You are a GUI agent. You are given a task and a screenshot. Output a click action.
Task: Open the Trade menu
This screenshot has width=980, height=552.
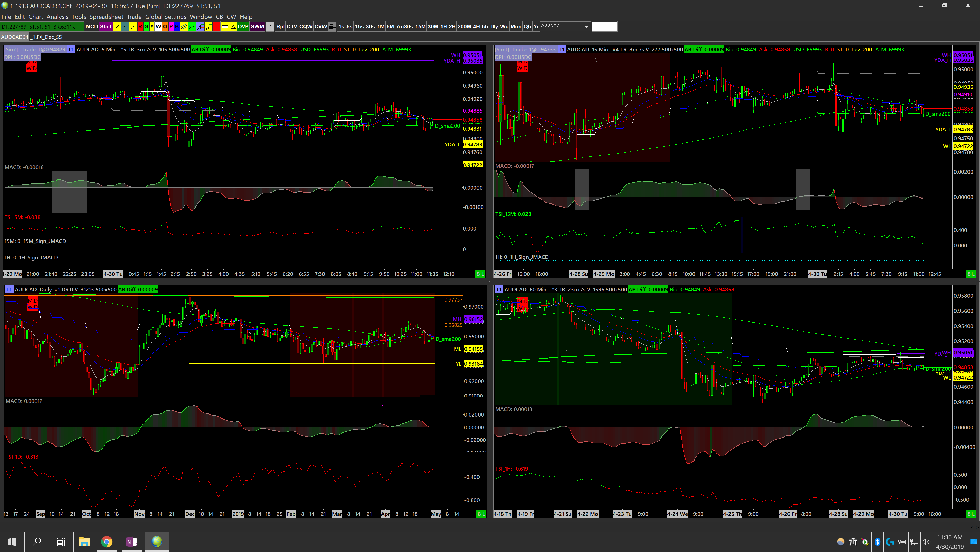pos(134,17)
